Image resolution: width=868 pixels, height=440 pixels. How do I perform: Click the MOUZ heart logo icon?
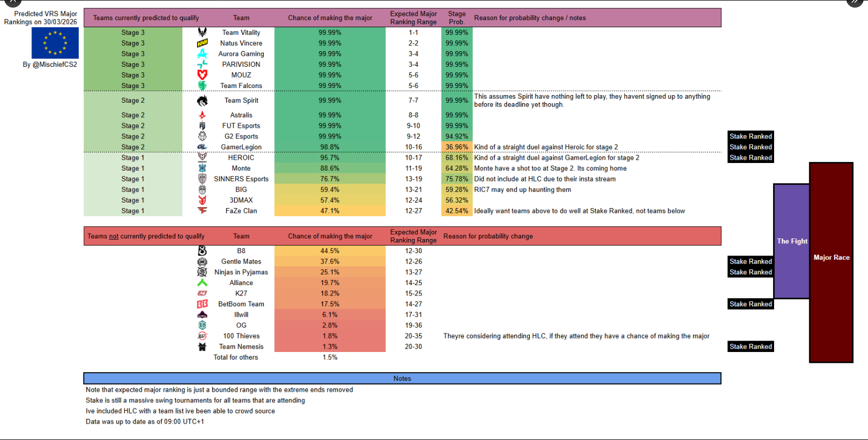[202, 75]
